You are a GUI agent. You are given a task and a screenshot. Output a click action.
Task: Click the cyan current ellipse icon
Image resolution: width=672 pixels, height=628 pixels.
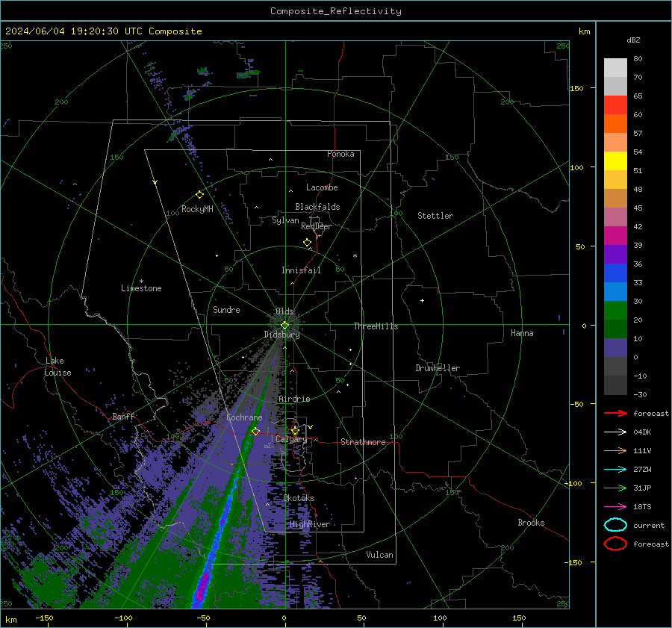click(x=615, y=525)
